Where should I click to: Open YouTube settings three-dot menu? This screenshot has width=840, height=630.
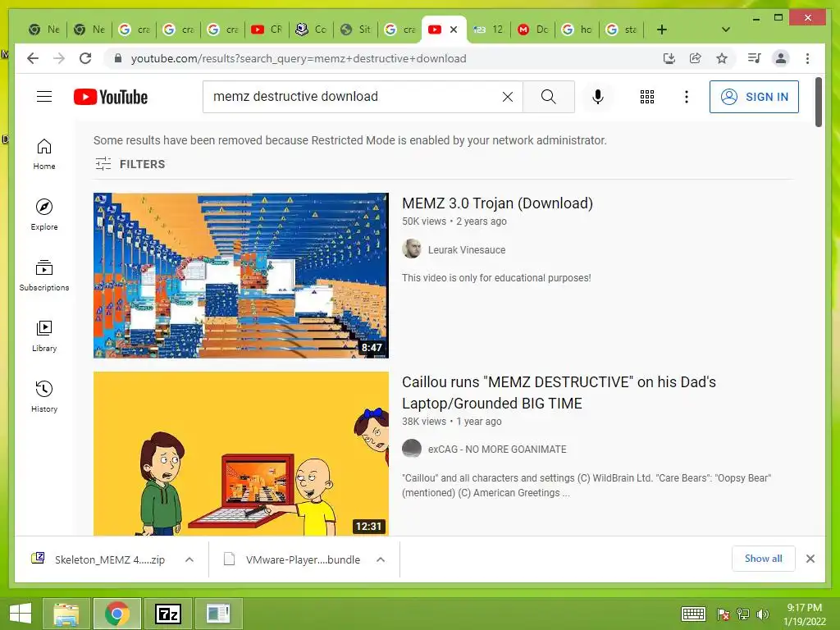pos(687,97)
